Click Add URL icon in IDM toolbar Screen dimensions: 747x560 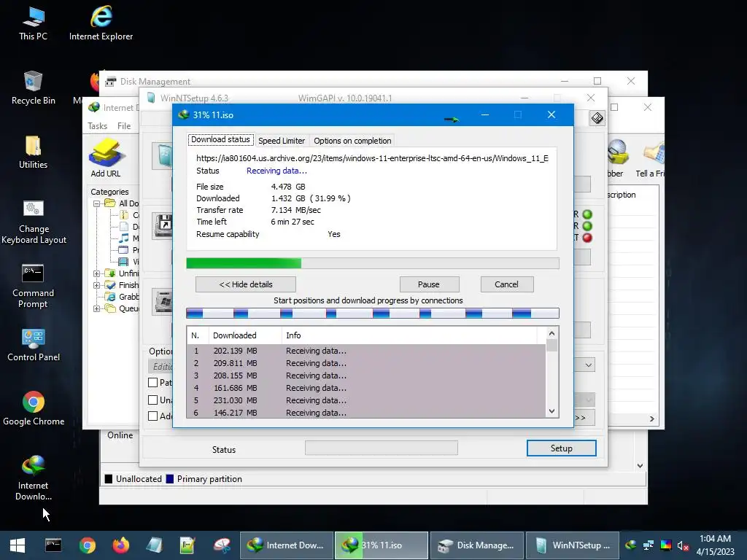106,158
